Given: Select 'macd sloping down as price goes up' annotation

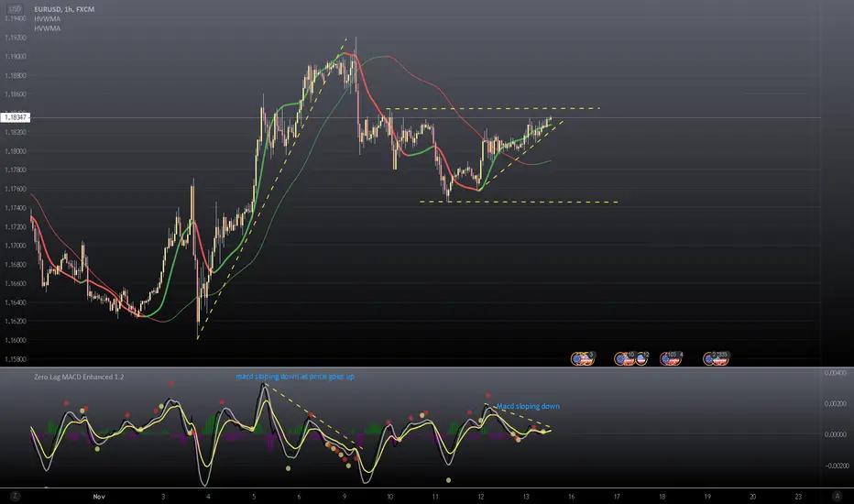Looking at the screenshot, I should [295, 377].
